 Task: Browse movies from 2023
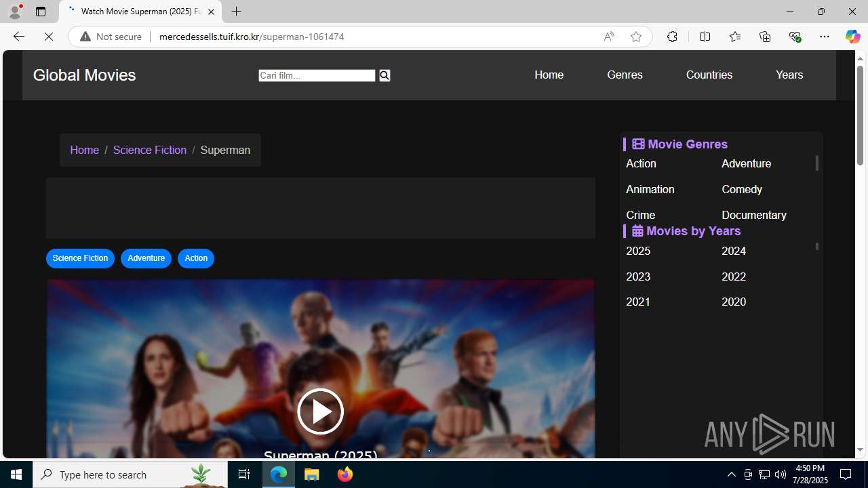tap(638, 277)
